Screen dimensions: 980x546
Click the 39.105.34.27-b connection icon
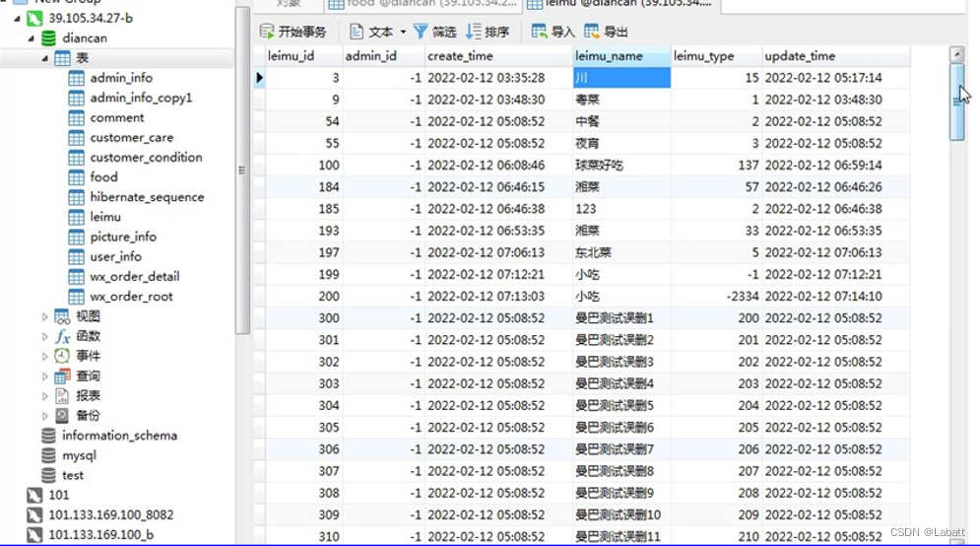(34, 18)
